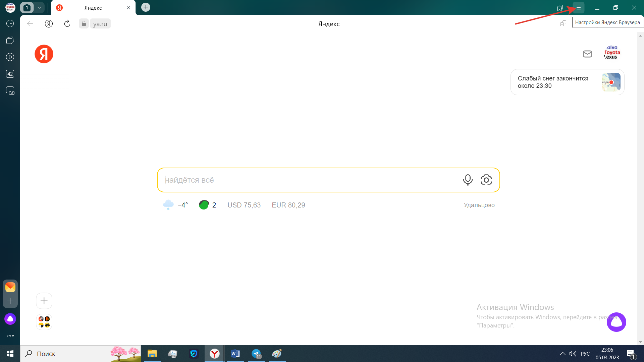644x362 pixels.
Task: Click the voice search microphone icon
Action: (468, 180)
